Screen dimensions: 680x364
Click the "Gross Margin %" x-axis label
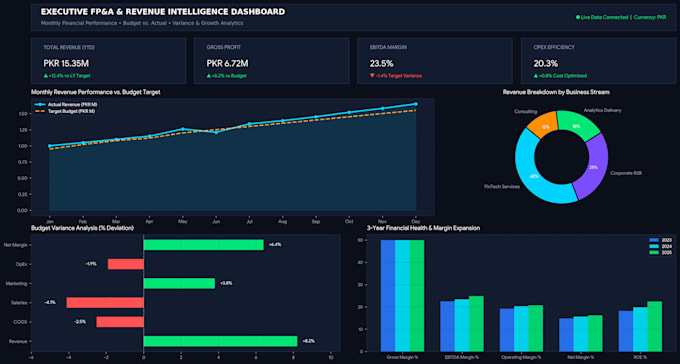(402, 357)
